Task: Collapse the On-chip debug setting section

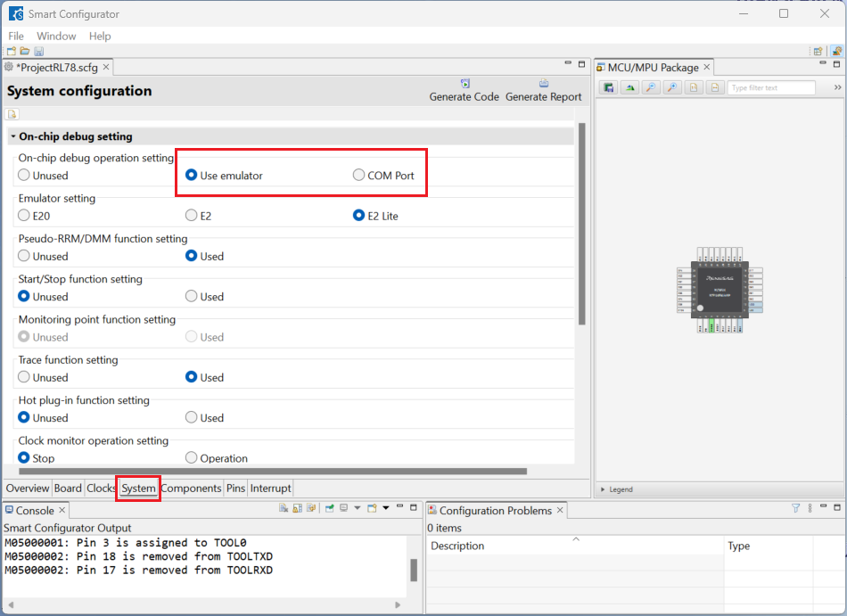Action: coord(13,136)
